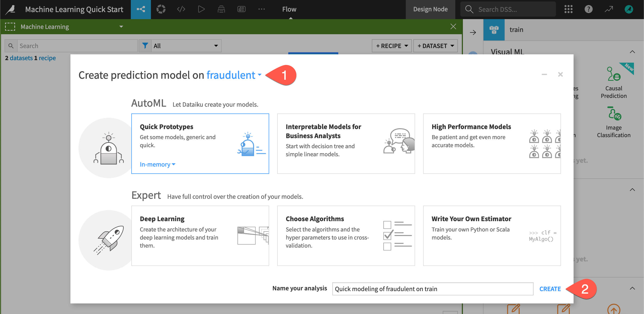Open the All filter dropdown

tap(186, 46)
